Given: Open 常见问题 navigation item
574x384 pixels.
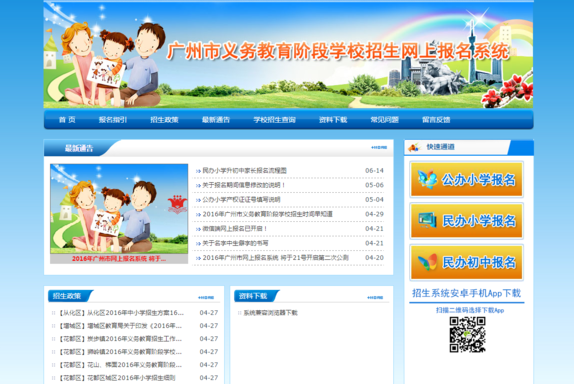Looking at the screenshot, I should [384, 120].
